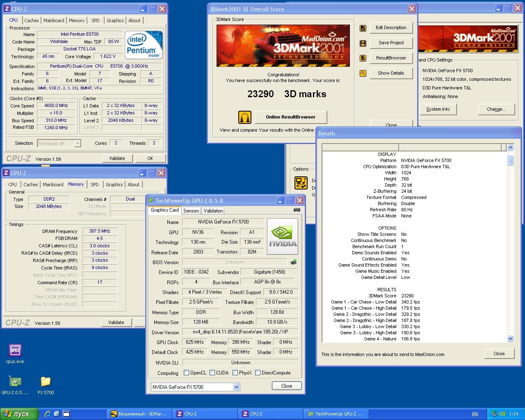This screenshot has height=420, width=525.
Task: Click the Core Speed value 4650.0 MHz
Action: pyautogui.click(x=56, y=106)
